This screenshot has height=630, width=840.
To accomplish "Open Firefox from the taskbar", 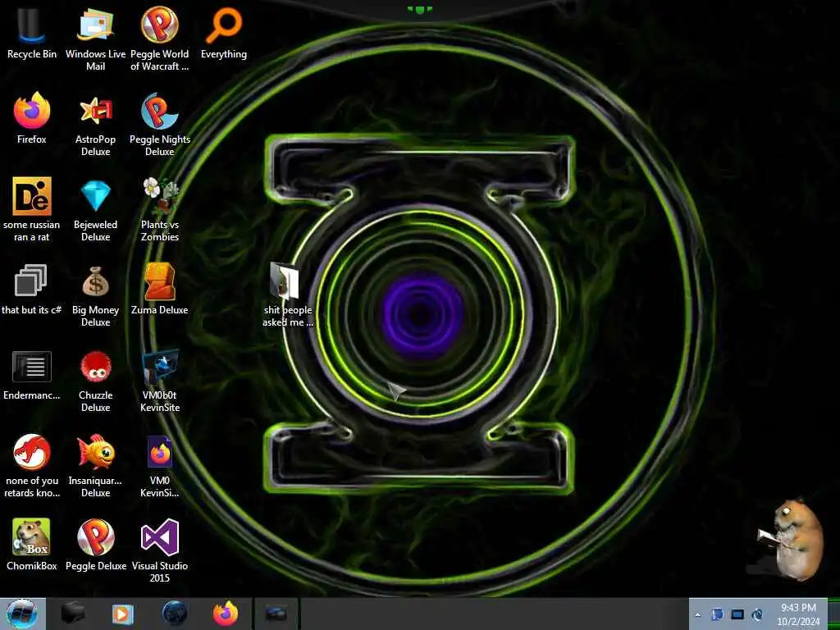I will coord(226,614).
